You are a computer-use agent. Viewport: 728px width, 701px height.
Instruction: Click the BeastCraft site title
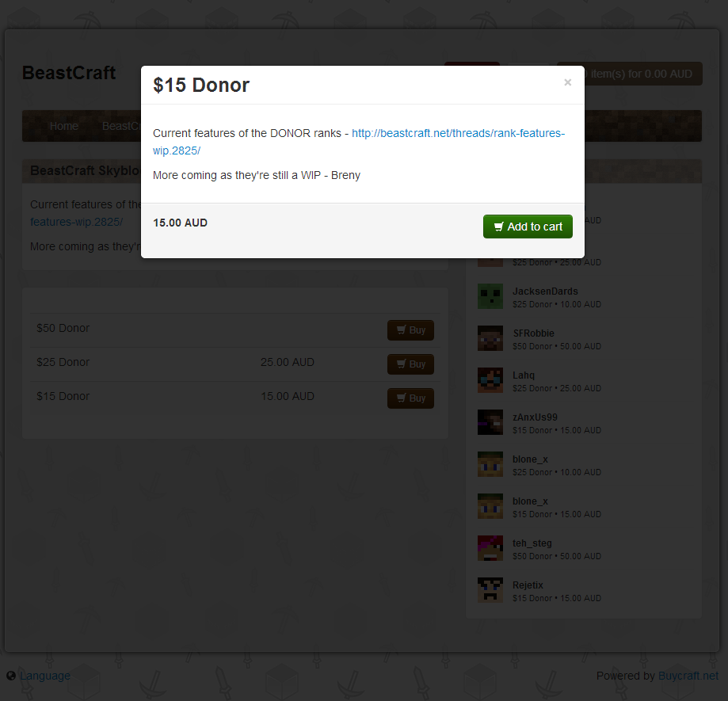click(69, 73)
